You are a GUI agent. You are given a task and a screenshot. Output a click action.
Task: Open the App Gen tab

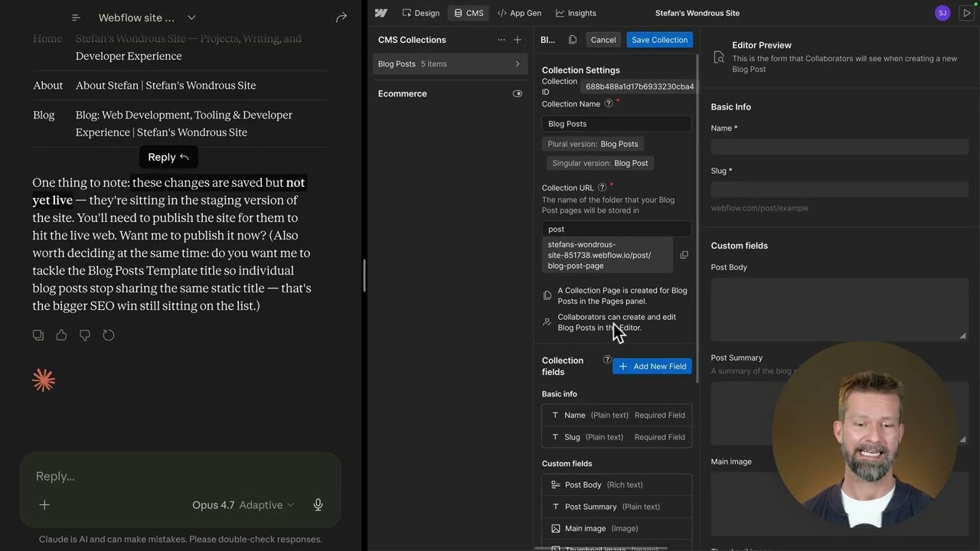519,13
